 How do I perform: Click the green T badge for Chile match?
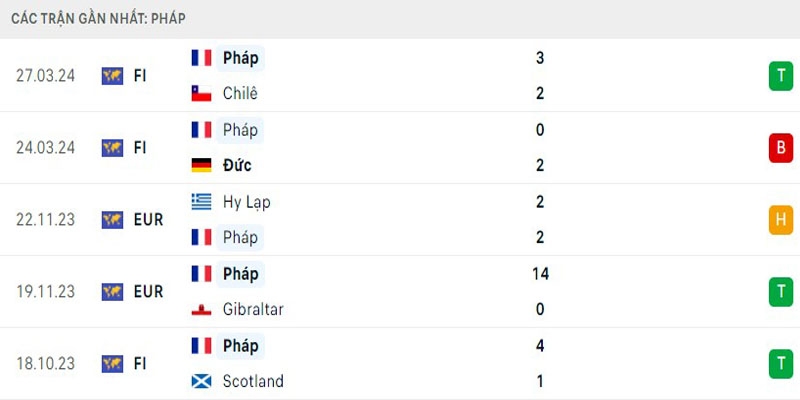(x=780, y=76)
